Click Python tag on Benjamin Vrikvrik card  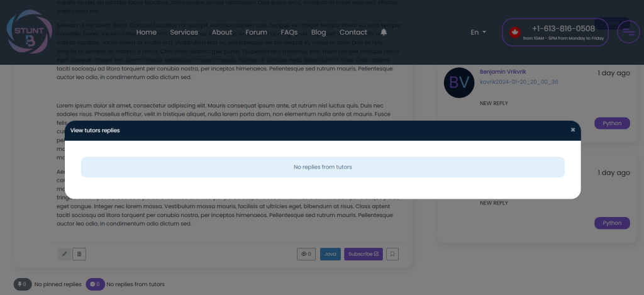point(612,123)
